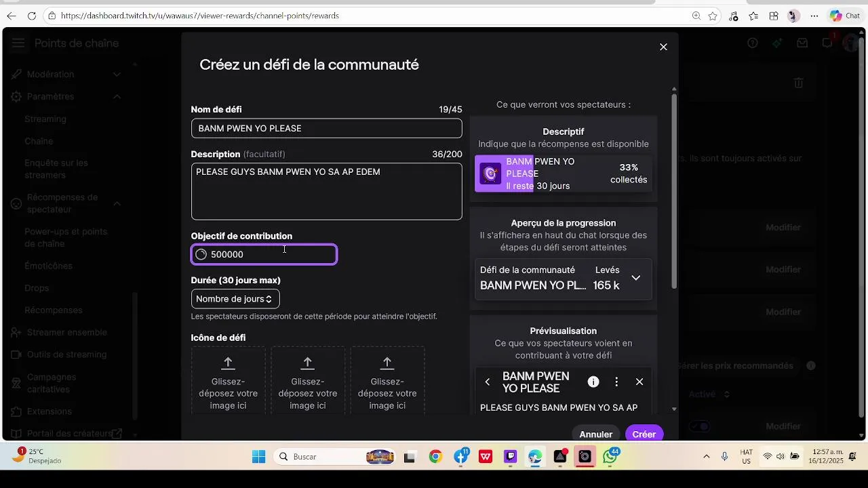
Task: Close the challenge preview card
Action: [639, 382]
